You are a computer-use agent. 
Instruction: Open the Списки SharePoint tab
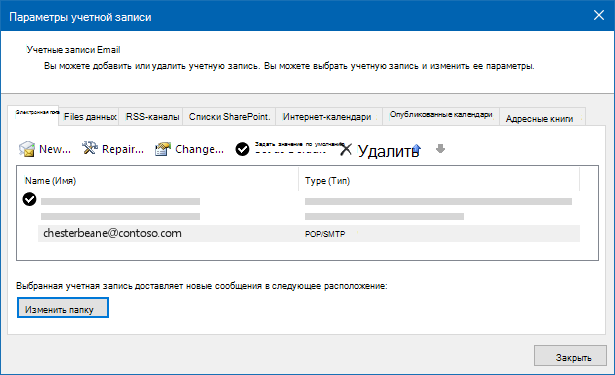pos(229,117)
